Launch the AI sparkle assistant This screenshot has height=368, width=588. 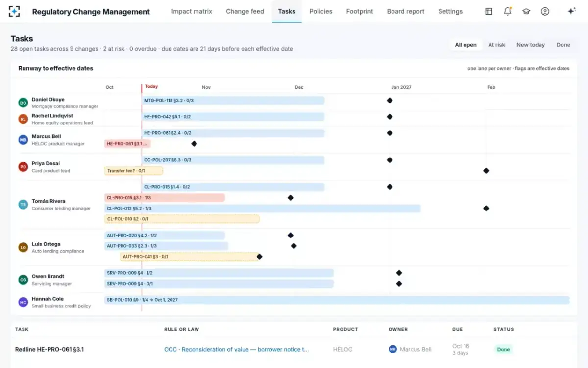[x=571, y=11]
